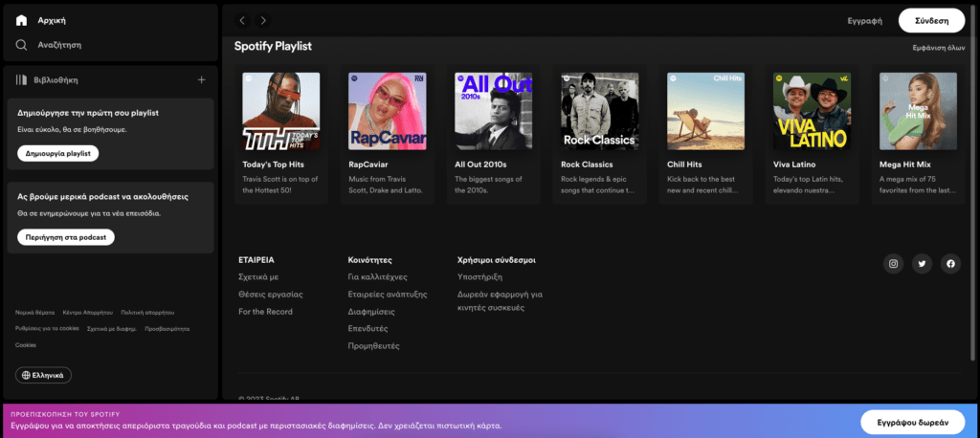The image size is (980, 438).
Task: Open Spotify's Facebook page icon
Action: coord(950,264)
